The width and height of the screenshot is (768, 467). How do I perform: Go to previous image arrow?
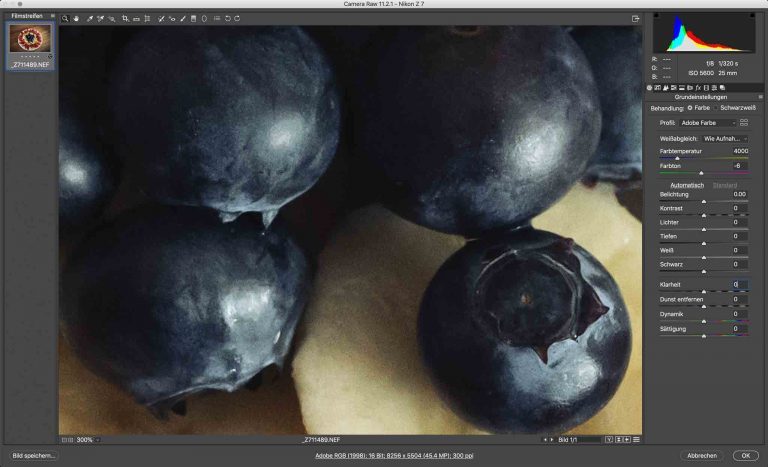(x=545, y=440)
